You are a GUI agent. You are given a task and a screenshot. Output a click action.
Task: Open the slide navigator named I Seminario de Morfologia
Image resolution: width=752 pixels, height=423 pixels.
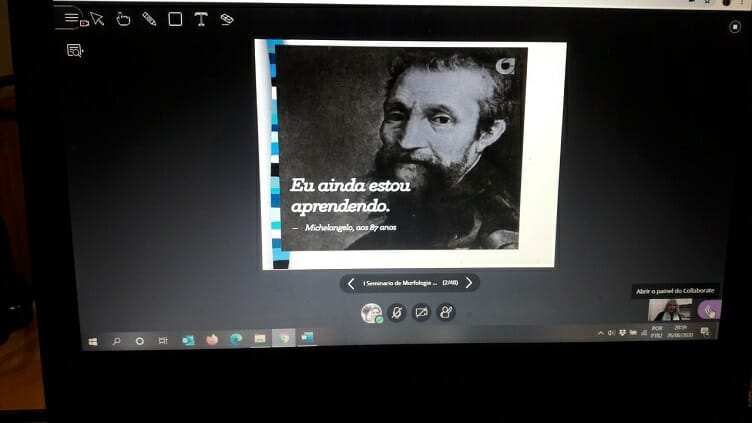tap(400, 283)
